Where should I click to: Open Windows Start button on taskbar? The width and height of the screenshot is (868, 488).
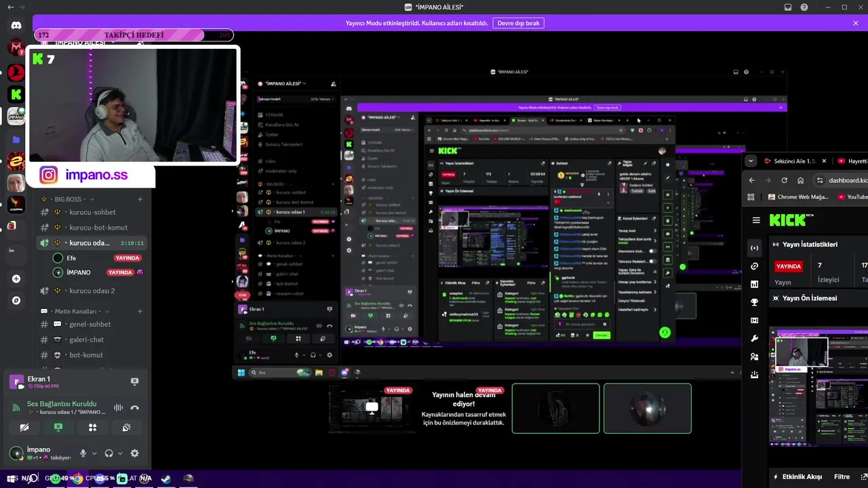coord(12,479)
